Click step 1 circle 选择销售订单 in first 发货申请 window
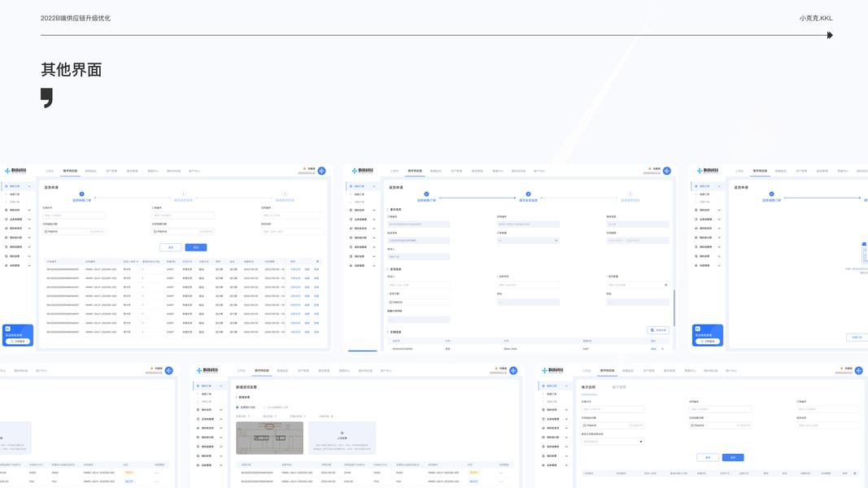 [82, 194]
